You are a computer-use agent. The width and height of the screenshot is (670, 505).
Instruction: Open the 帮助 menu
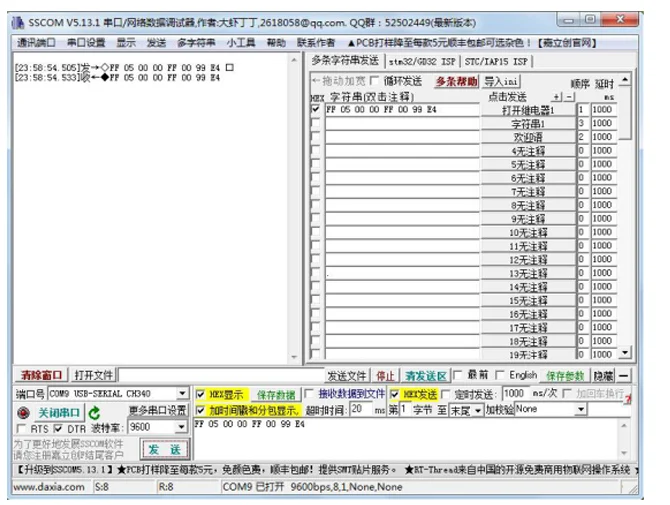click(x=276, y=43)
